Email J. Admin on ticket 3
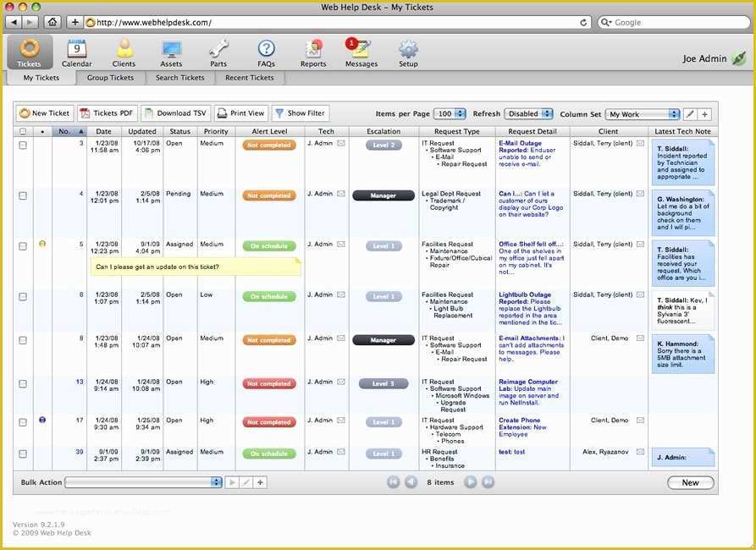The height and width of the screenshot is (550, 756). (341, 143)
